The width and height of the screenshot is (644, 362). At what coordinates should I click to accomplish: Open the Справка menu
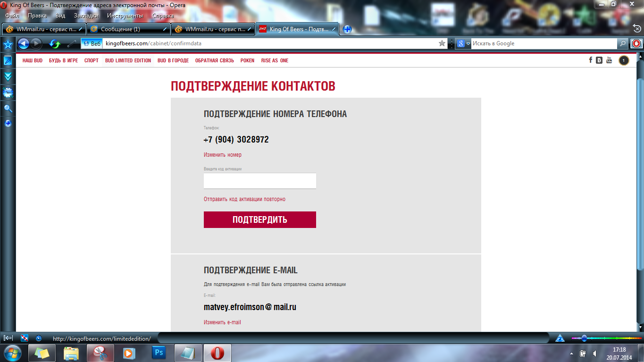163,16
